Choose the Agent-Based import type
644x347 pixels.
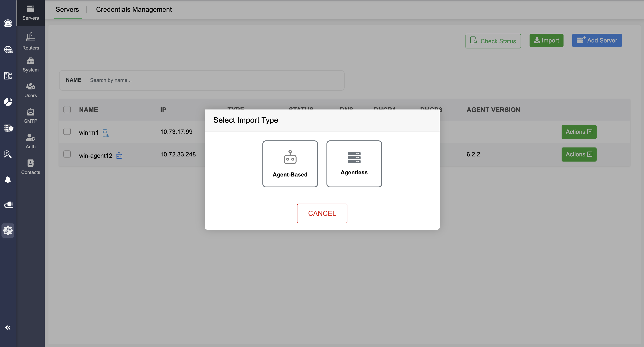click(x=290, y=164)
